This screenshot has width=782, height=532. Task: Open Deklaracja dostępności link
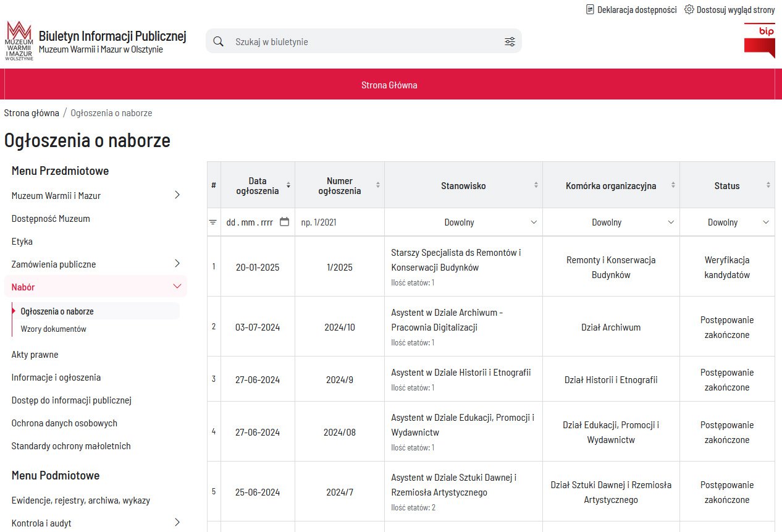631,9
